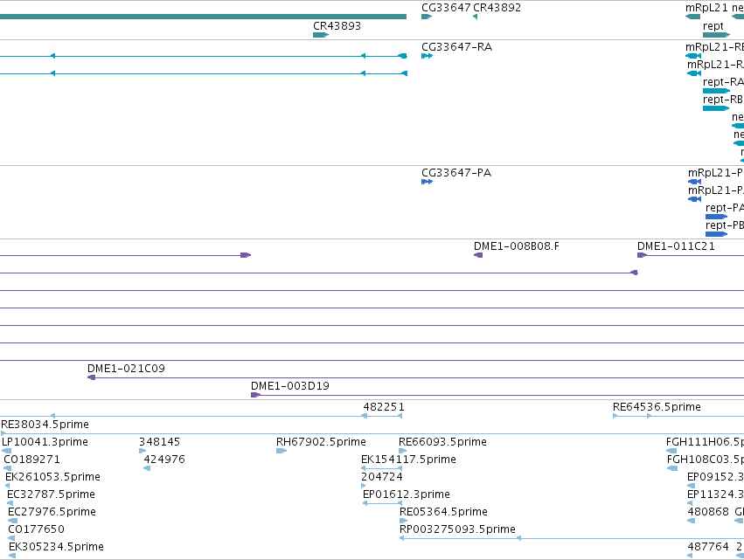744x560 pixels.
Task: Select the 424976 EST arrowhead
Action: tap(147, 468)
